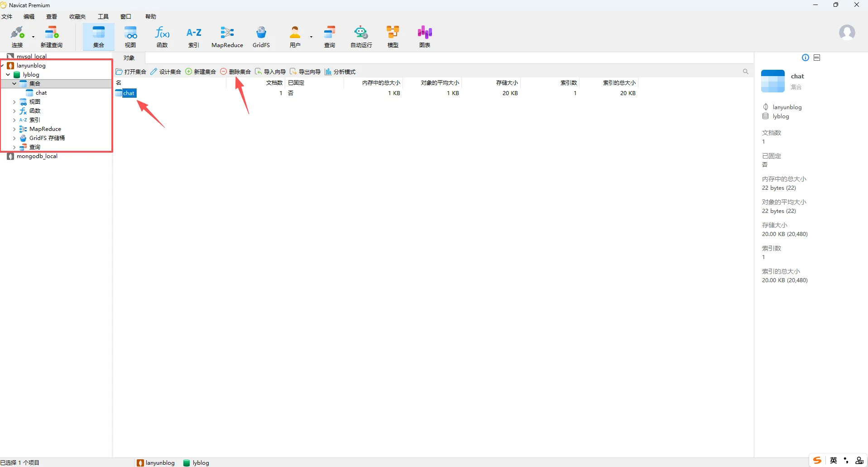Screen dimensions: 868x467
Task: Select mongodb_local connection in tree
Action: click(37, 156)
